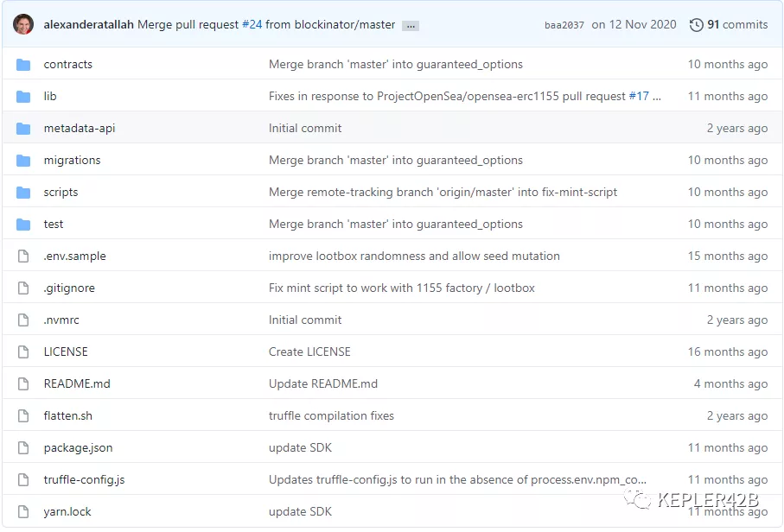Open the migrations folder
Viewport: 784px width, 532px height.
point(72,161)
